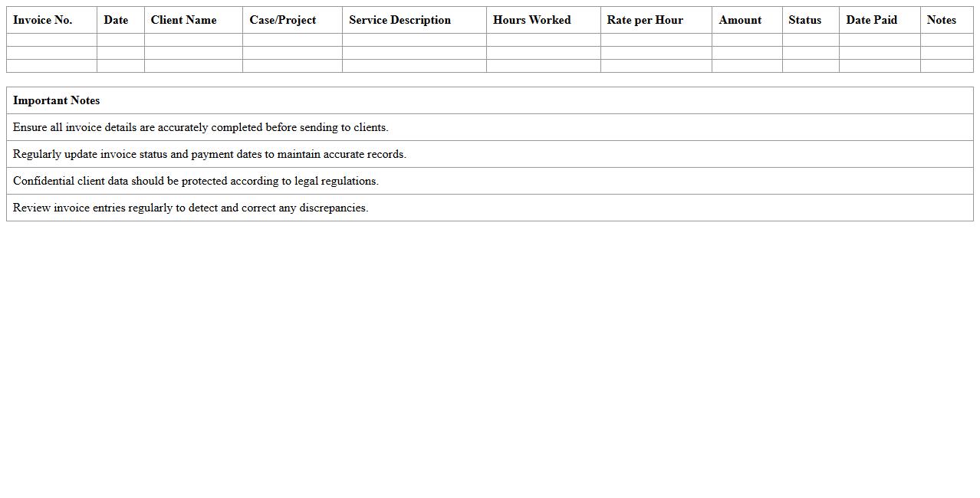
Task: Click last empty cell under Amount
Action: coord(747,66)
